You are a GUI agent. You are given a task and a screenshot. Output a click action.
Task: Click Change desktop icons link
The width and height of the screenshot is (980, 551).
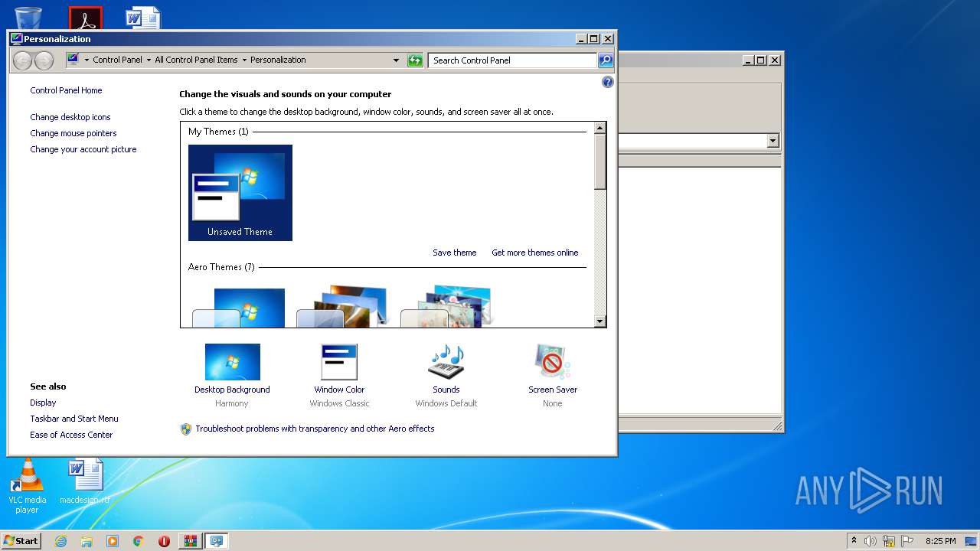[x=70, y=117]
